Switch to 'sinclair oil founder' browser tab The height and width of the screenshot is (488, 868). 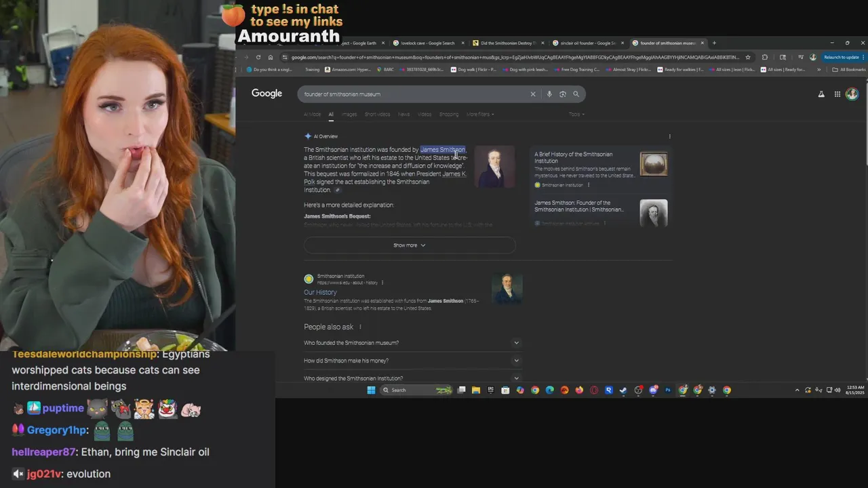coord(587,43)
